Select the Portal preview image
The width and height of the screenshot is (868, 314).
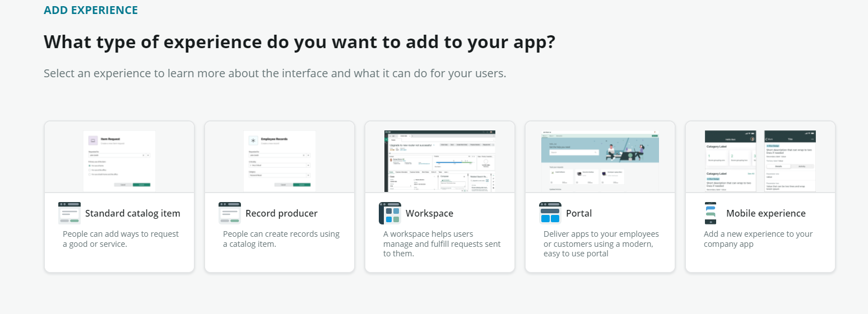tap(600, 161)
